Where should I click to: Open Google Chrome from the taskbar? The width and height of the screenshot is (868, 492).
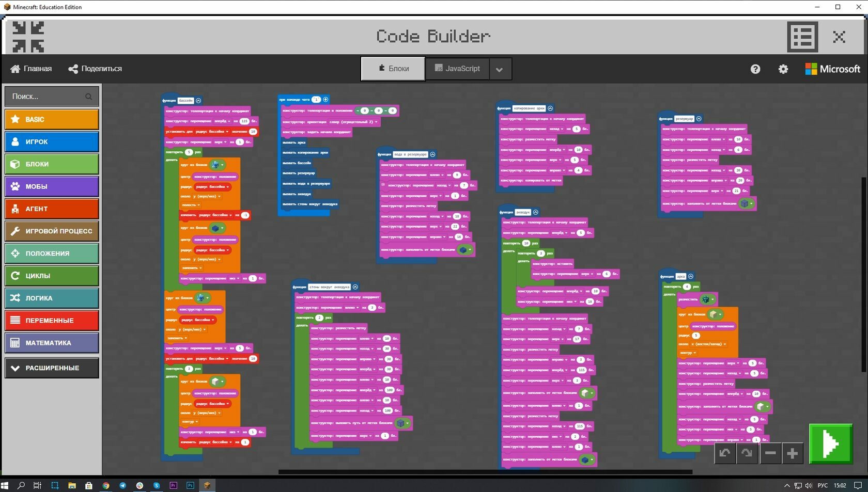tap(105, 485)
